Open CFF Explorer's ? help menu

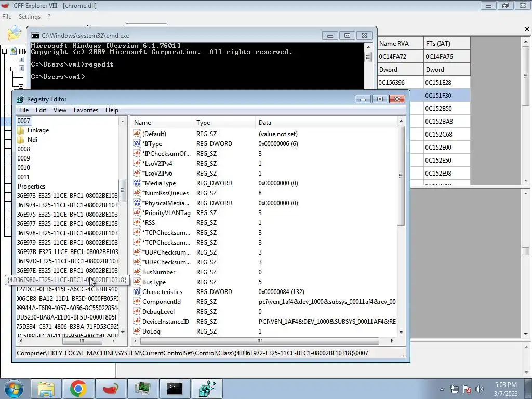(49, 16)
